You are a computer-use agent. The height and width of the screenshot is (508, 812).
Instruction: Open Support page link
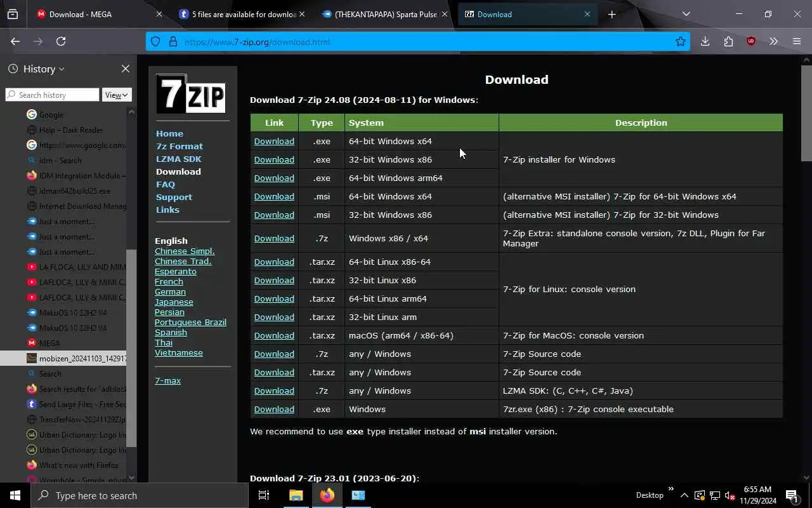tap(174, 197)
